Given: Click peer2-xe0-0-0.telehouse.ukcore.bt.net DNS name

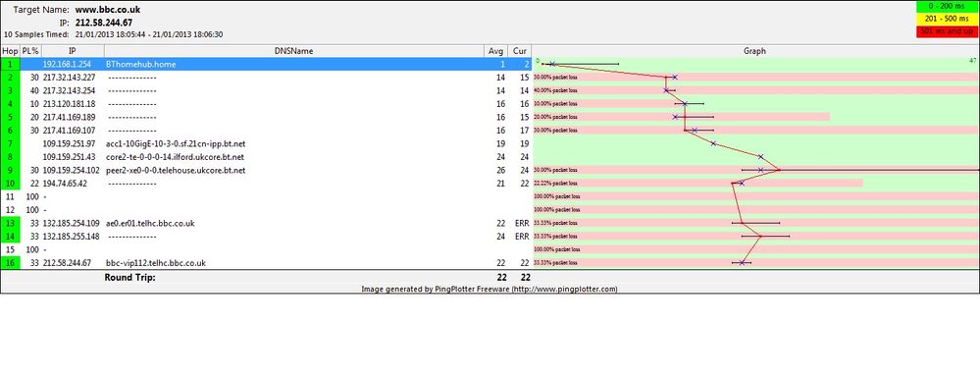Looking at the screenshot, I should (176, 170).
